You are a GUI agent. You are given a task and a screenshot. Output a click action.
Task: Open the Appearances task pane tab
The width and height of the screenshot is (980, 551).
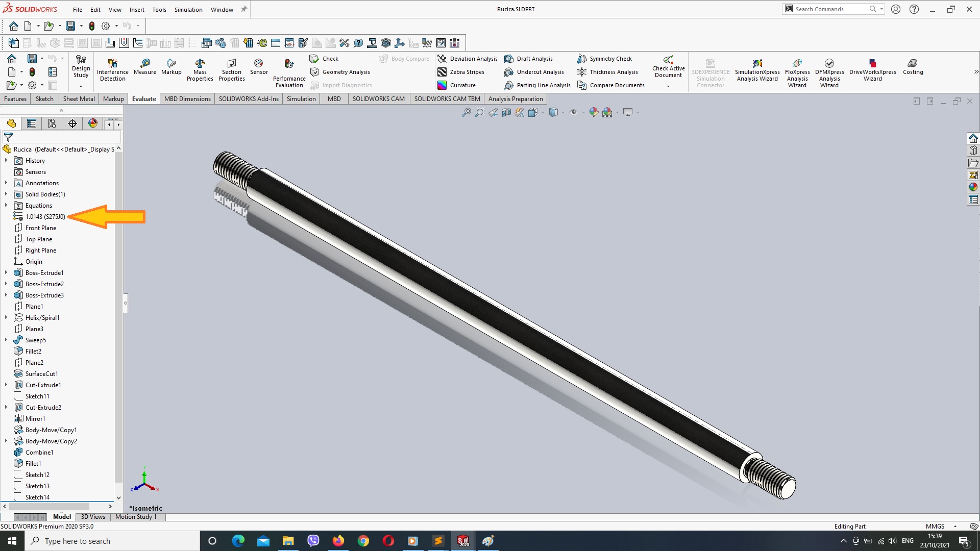973,187
